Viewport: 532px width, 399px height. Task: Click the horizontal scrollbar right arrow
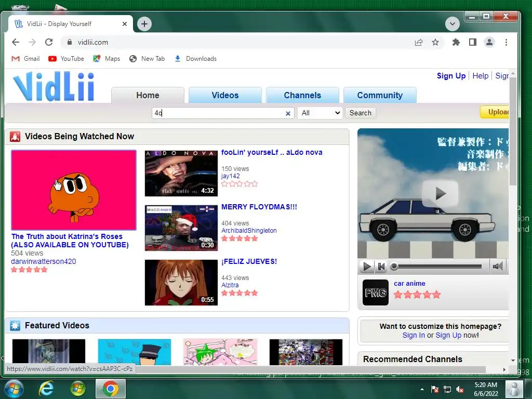pos(504,369)
